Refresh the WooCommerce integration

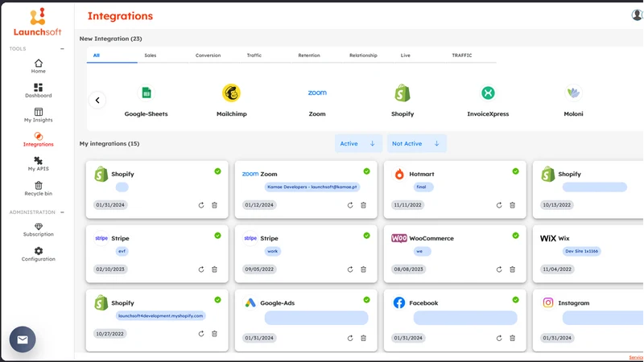point(499,269)
